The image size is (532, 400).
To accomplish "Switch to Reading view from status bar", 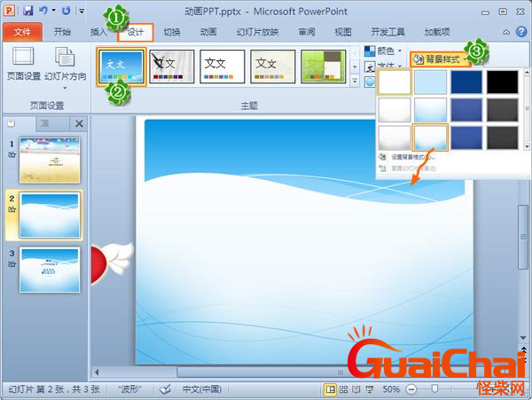I will [x=356, y=389].
